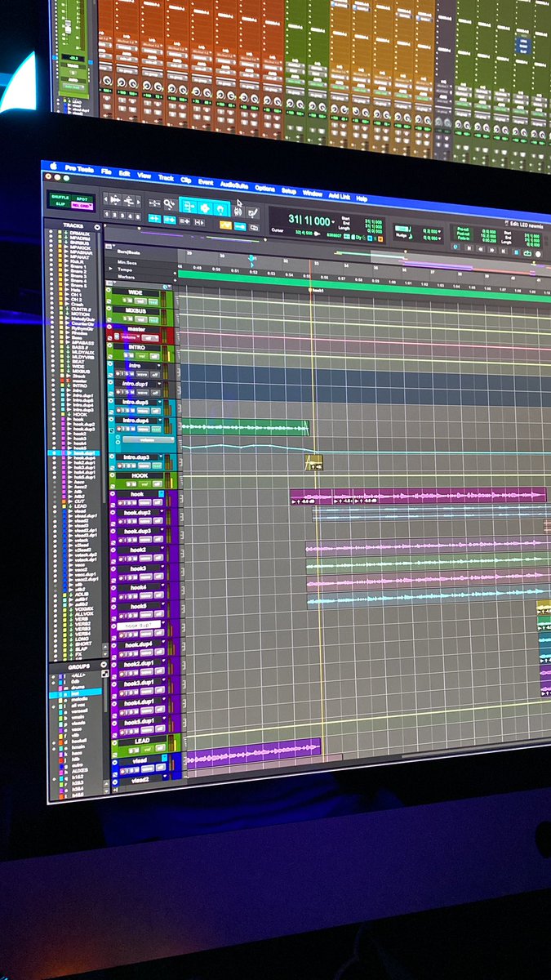Open the Setup menu
The width and height of the screenshot is (551, 980).
289,190
